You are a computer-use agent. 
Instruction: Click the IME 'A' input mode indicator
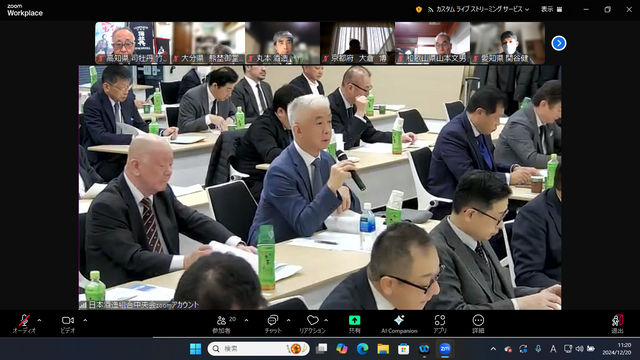553,349
